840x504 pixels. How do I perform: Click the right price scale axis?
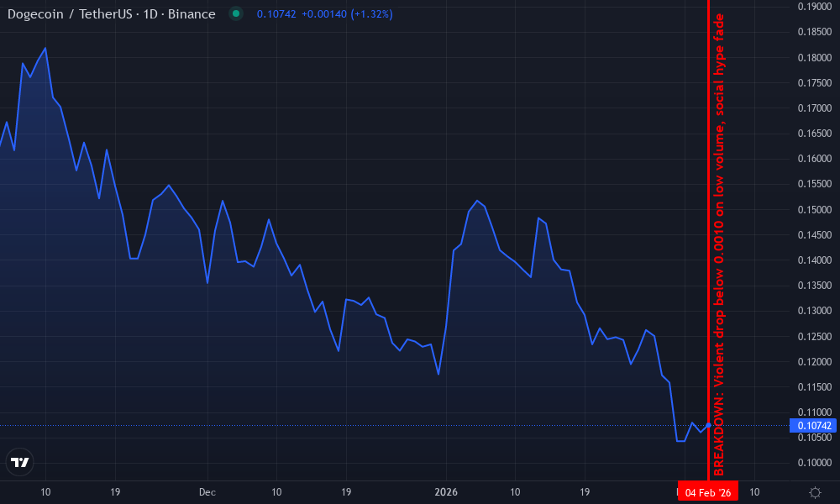tap(811, 252)
